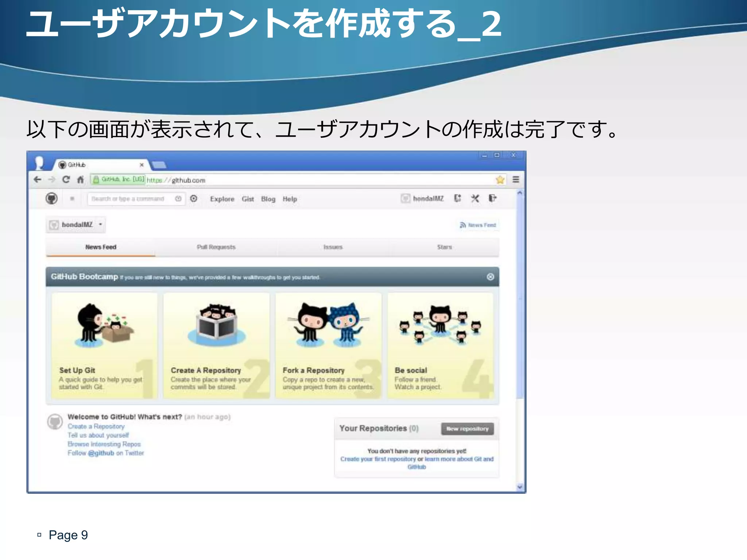
Task: Open the advanced search gear icon
Action: pos(194,198)
